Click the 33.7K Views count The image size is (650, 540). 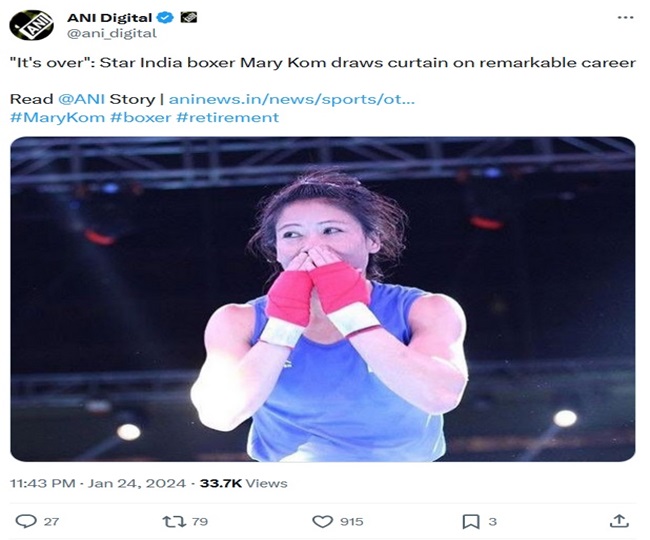coord(244,483)
